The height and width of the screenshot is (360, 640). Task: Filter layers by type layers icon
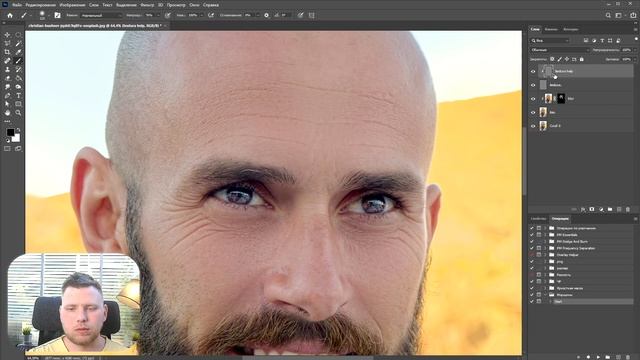coord(602,40)
